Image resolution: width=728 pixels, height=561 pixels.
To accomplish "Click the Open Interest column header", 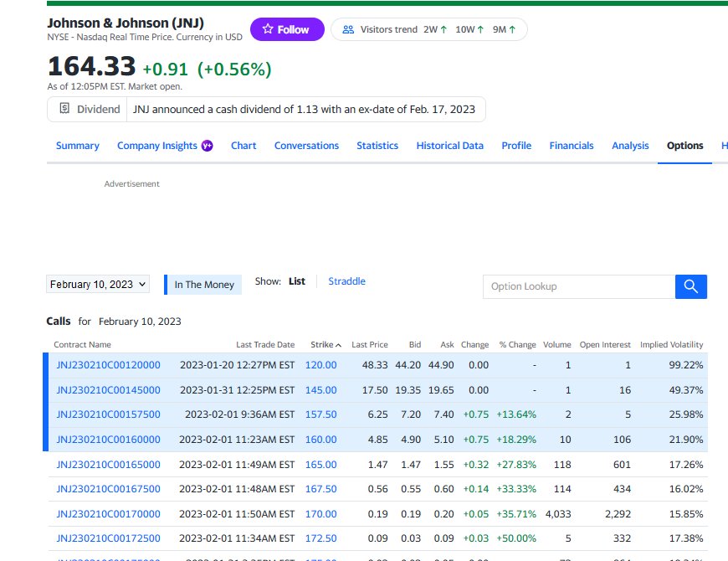I will (605, 345).
